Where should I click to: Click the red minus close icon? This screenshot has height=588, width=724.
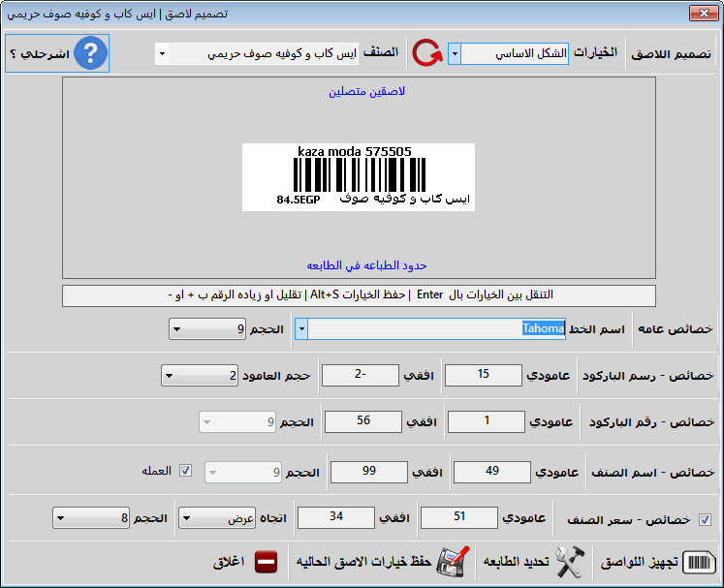(x=266, y=562)
